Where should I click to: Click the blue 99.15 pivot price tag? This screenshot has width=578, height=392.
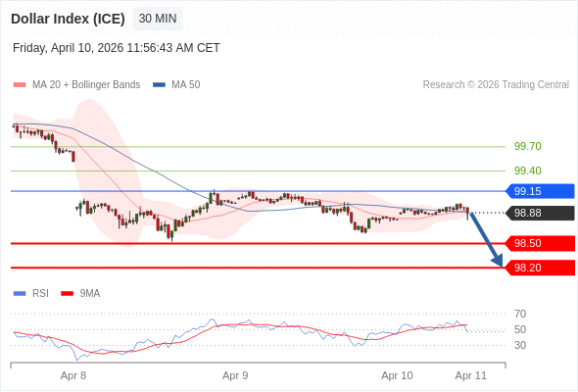point(540,191)
